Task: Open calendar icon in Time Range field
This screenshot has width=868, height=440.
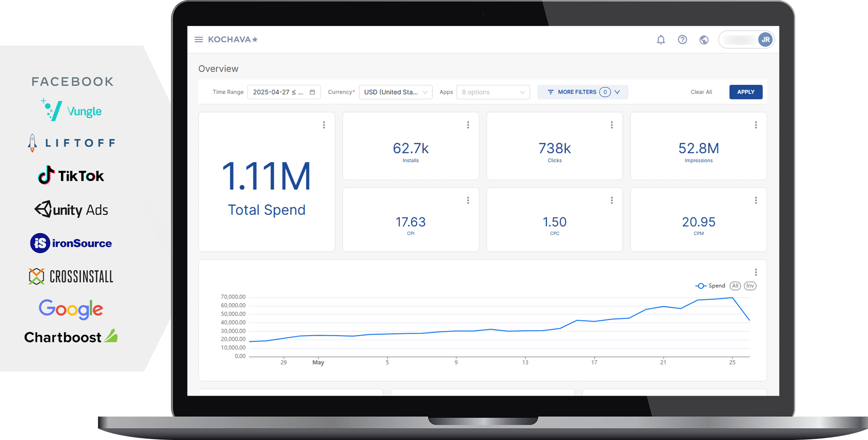Action: (x=312, y=92)
